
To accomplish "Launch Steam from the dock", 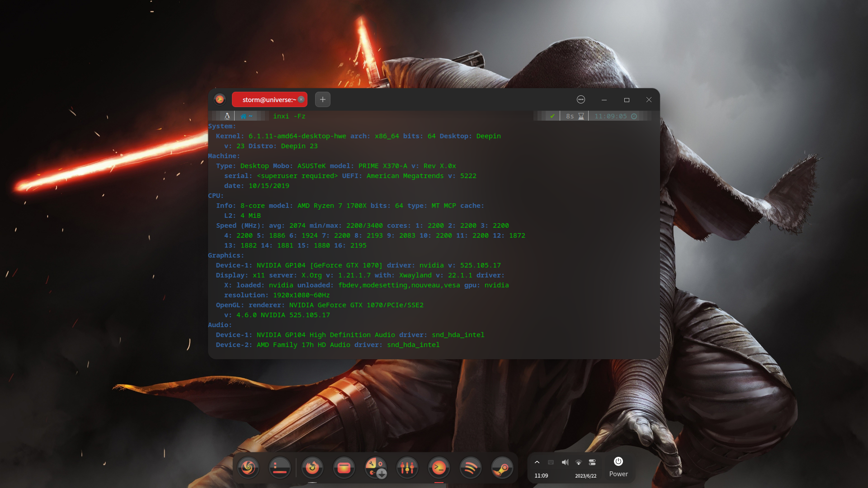I will click(502, 468).
